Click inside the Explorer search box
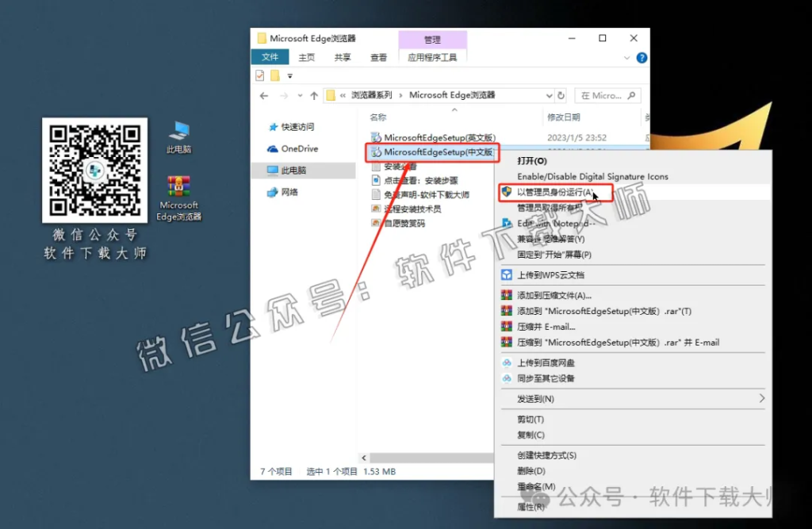The width and height of the screenshot is (812, 529). (607, 96)
